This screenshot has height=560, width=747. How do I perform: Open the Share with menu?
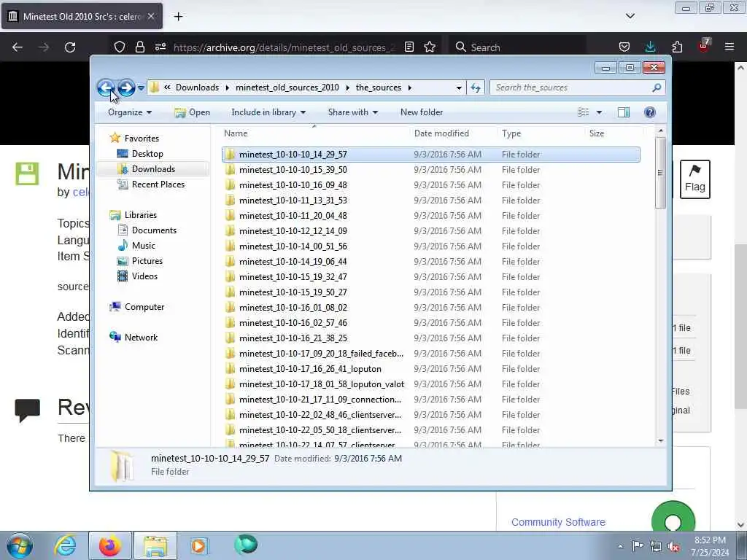point(352,112)
